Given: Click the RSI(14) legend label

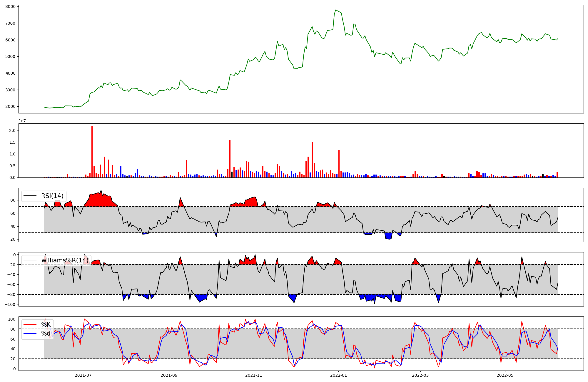Looking at the screenshot, I should (52, 196).
